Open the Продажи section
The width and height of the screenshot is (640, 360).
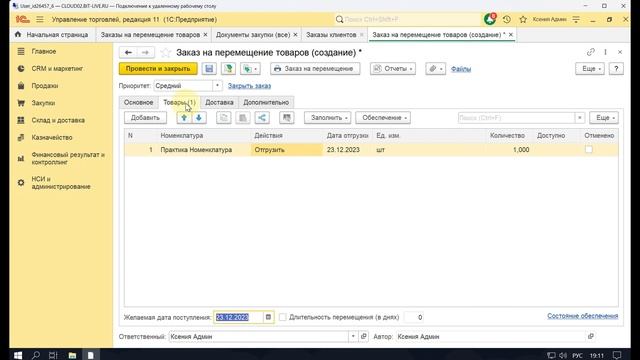(x=44, y=86)
